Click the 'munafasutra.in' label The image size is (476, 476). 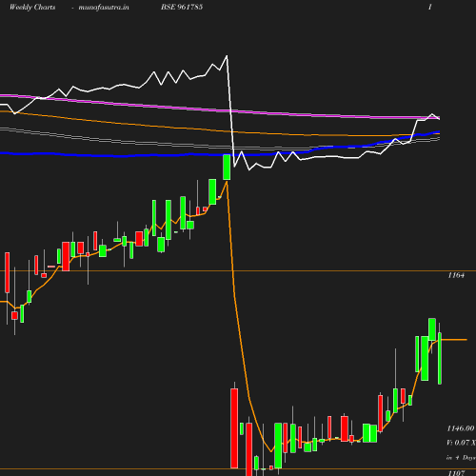104,8
